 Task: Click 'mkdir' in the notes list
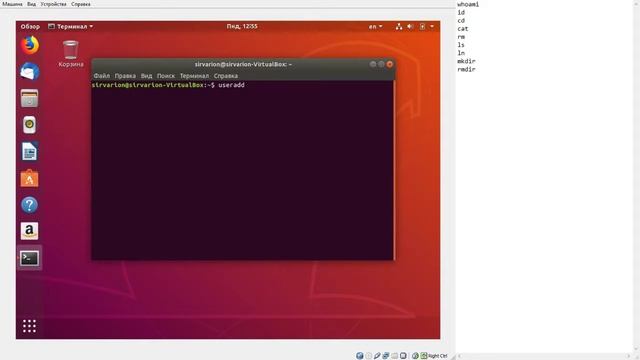pyautogui.click(x=466, y=61)
